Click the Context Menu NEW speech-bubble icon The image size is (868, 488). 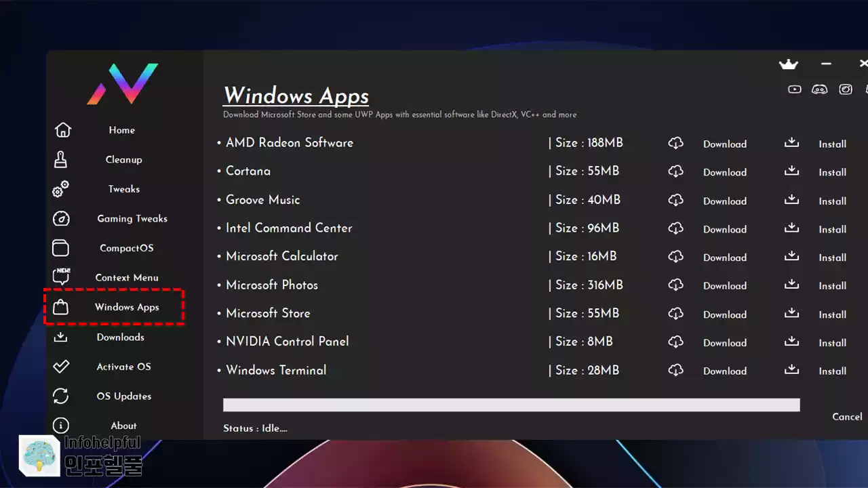tap(61, 277)
